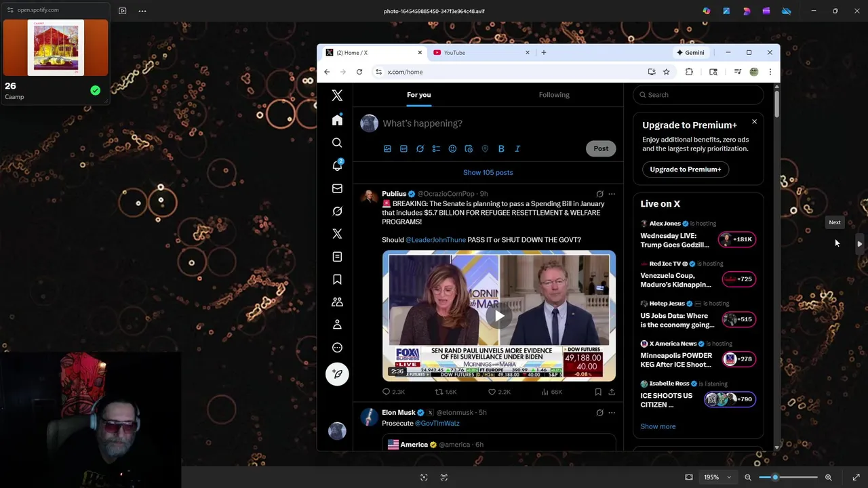Open More circle icon in X sidebar
868x488 pixels.
pyautogui.click(x=337, y=348)
